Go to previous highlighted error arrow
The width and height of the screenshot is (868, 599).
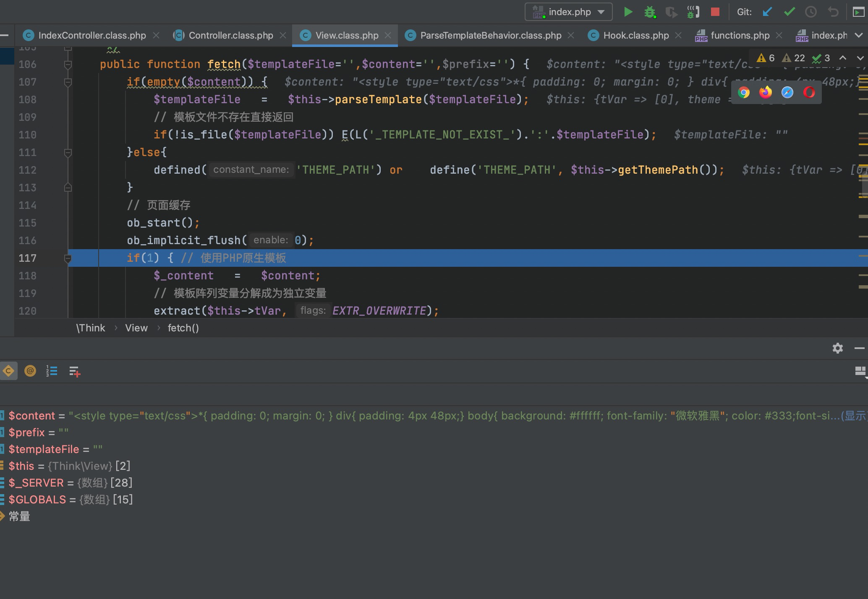coord(843,58)
